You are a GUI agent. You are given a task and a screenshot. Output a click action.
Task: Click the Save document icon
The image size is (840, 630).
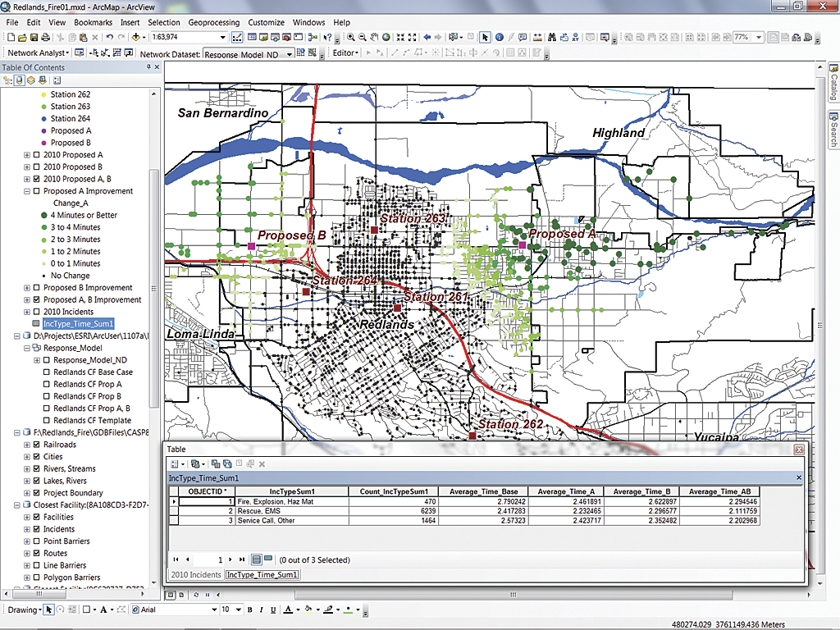[x=34, y=38]
